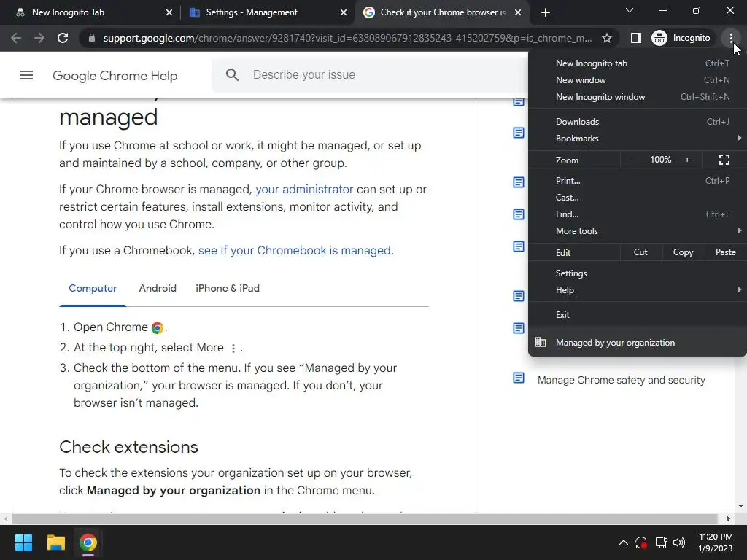747x560 pixels.
Task: Click Paste in the Edit row
Action: click(725, 252)
